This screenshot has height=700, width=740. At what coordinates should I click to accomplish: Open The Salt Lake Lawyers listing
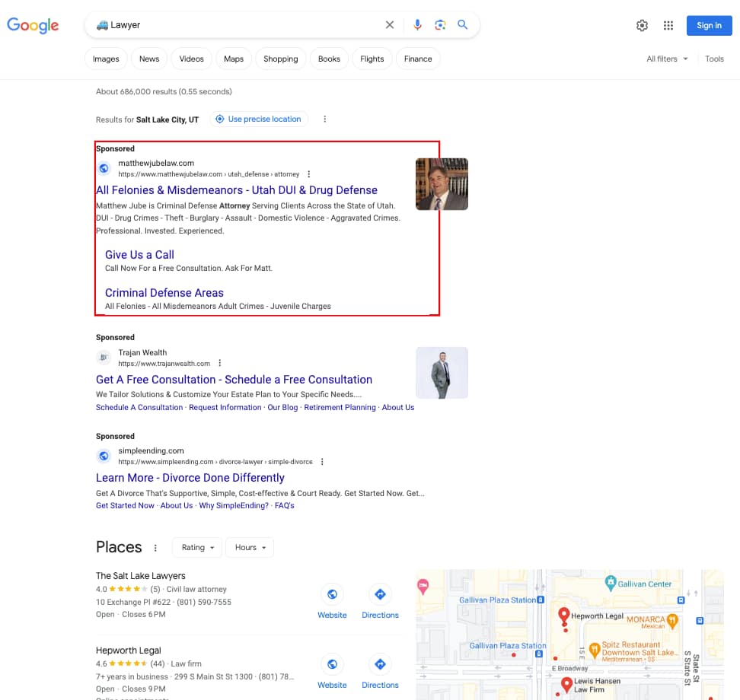pos(141,576)
